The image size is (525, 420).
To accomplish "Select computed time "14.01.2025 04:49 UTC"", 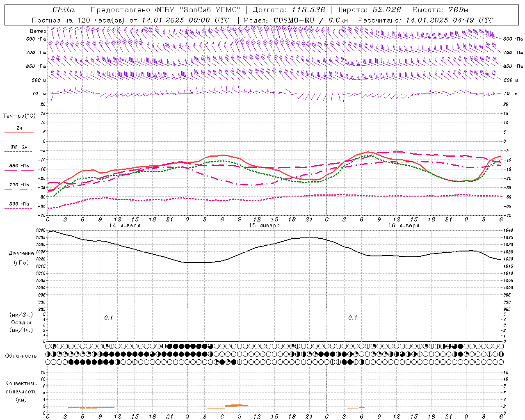I will click(450, 20).
